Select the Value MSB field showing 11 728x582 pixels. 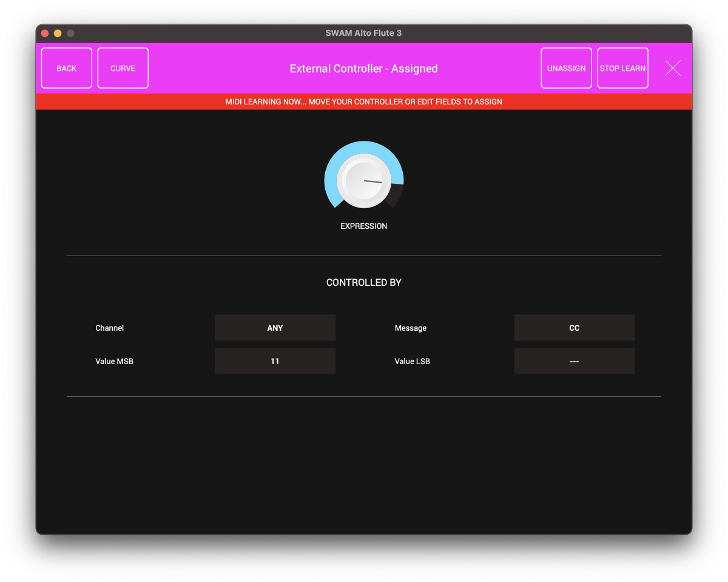pos(275,361)
